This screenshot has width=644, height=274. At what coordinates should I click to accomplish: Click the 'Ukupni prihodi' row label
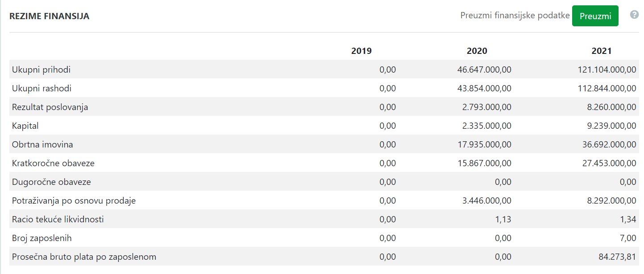42,70
